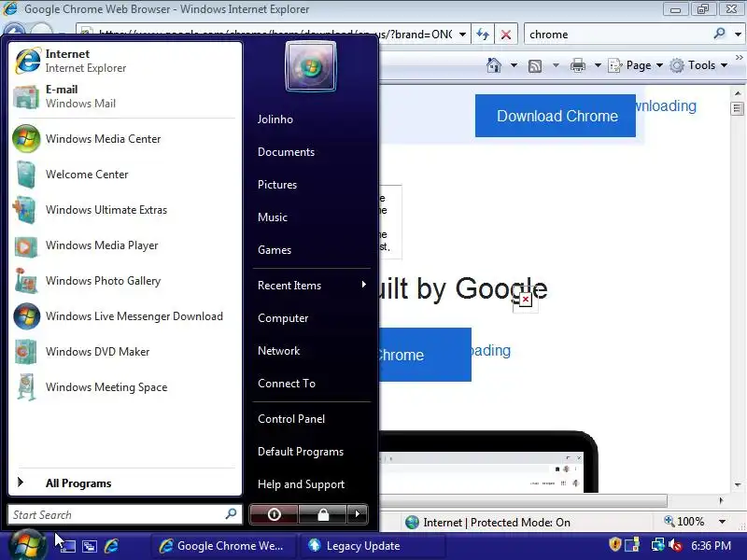747x560 pixels.
Task: Open zoom level dropdown arrow
Action: (x=722, y=522)
